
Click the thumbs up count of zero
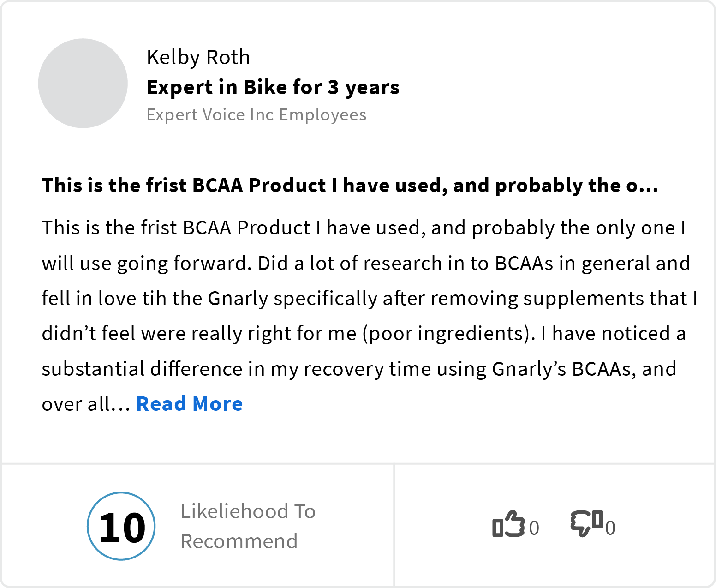(x=534, y=528)
